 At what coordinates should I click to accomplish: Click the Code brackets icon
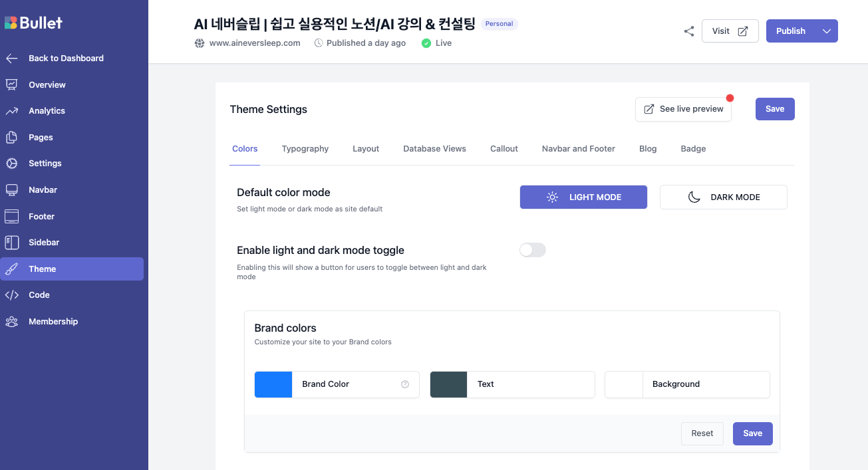[11, 295]
